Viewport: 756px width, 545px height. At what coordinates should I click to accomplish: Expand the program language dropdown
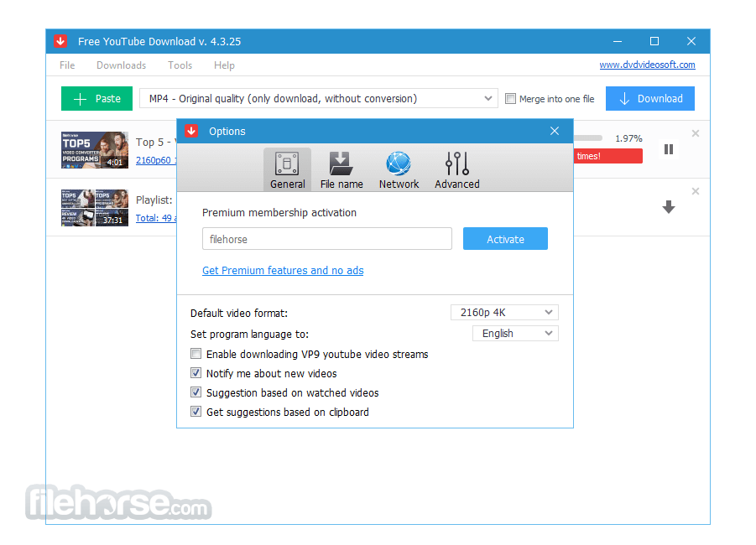(515, 334)
